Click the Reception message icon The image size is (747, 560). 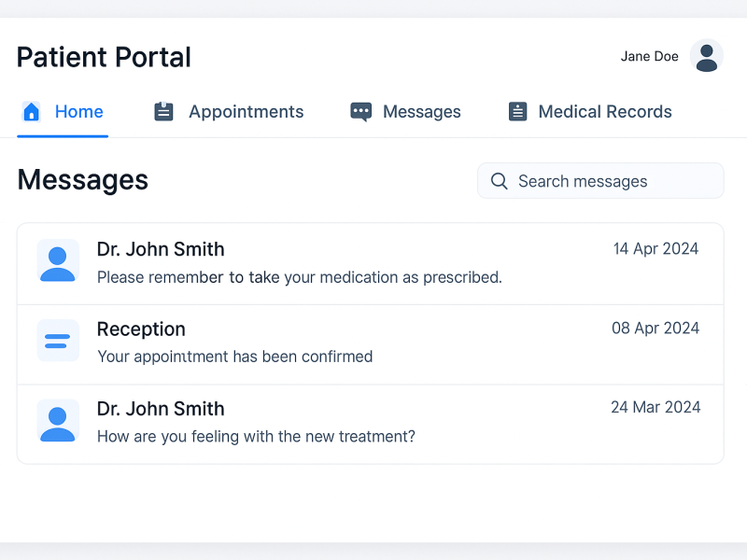pyautogui.click(x=58, y=340)
